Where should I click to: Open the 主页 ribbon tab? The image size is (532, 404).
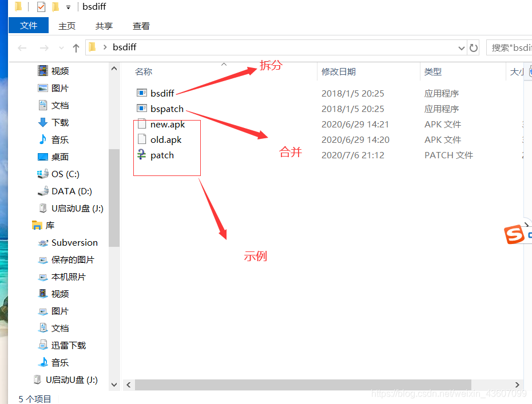tap(67, 26)
